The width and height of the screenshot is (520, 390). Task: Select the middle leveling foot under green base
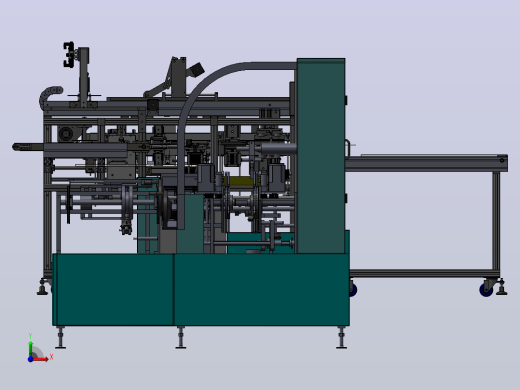[x=181, y=337]
